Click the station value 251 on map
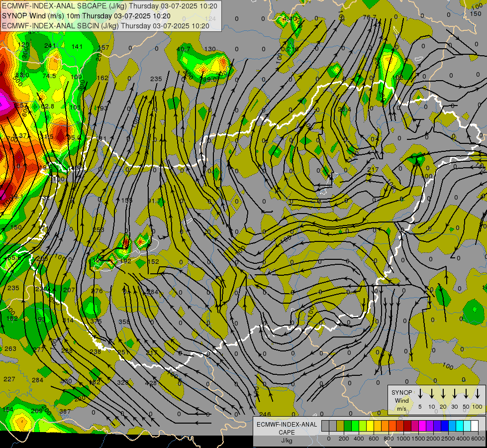Image resolution: width=487 pixels, height=448 pixels. (x=123, y=352)
